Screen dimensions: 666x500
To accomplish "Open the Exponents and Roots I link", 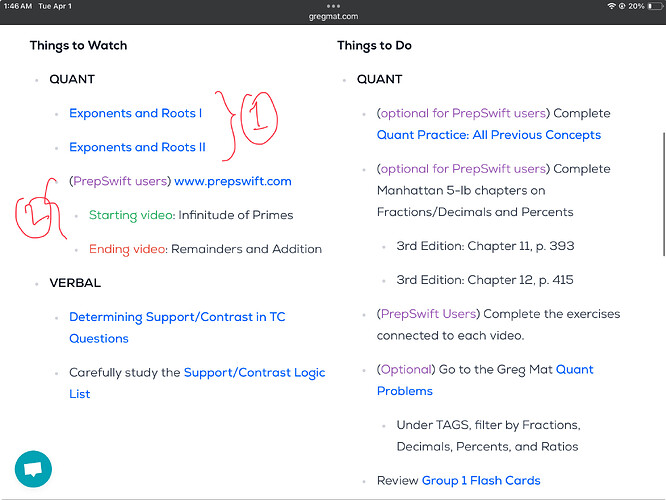I will tap(135, 113).
